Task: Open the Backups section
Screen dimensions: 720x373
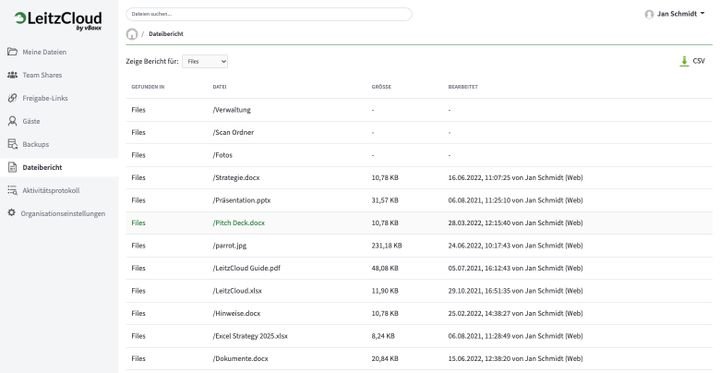Action: [35, 144]
